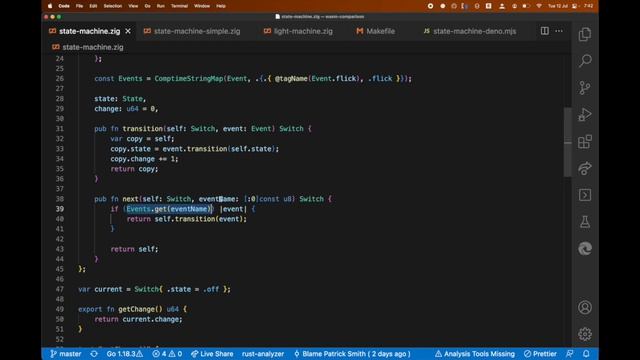Open the terminal-style panel icon in activity bar
This screenshot has height=360, width=640.
(584, 195)
